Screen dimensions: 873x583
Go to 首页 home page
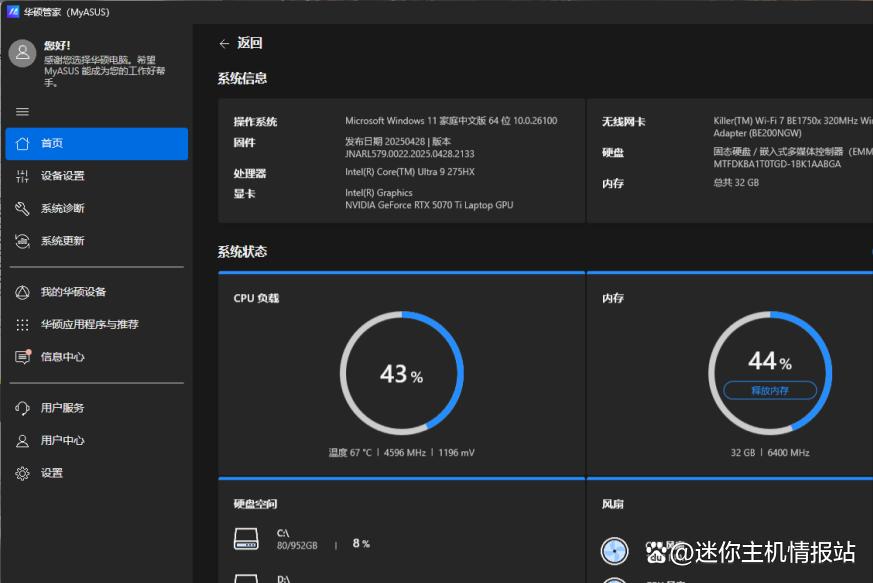[x=97, y=144]
